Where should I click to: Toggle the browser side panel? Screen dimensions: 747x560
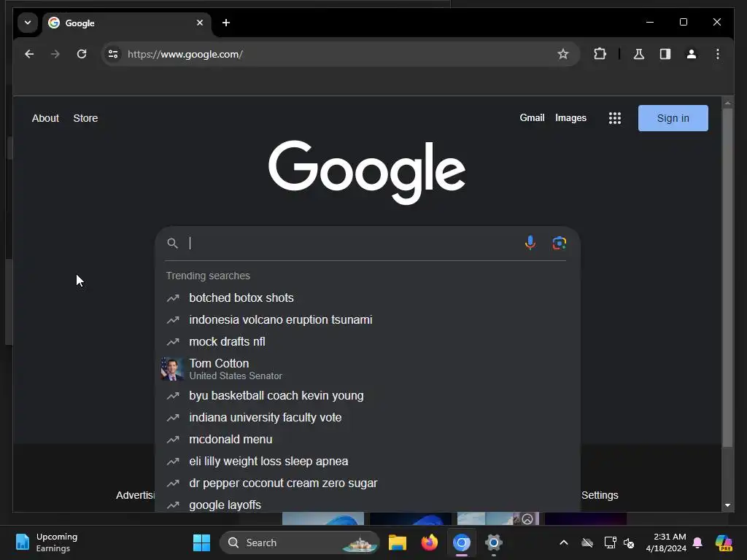[665, 54]
